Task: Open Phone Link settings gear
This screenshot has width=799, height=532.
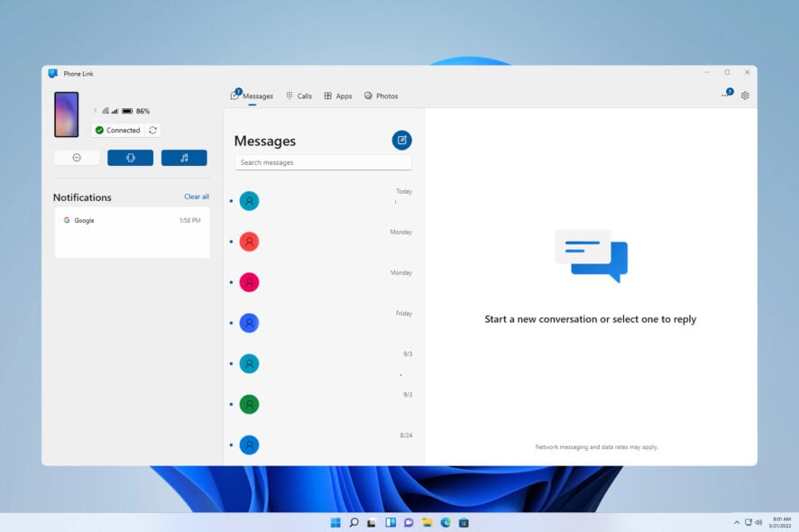Action: coord(745,96)
